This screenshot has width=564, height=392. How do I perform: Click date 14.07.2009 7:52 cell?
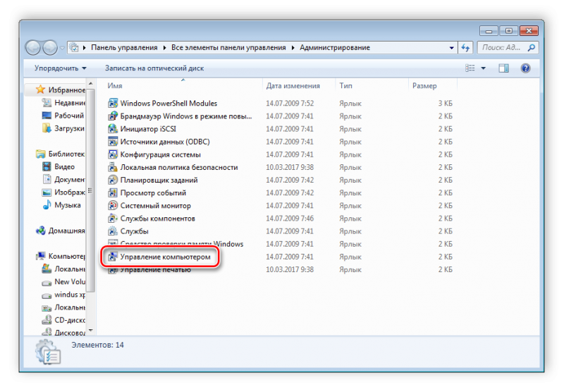click(290, 103)
